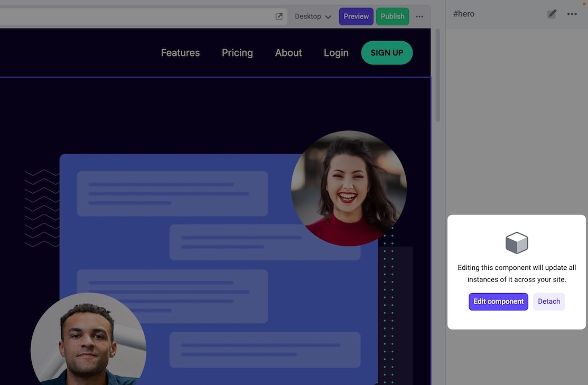Open the three-dot menu in #hero panel

(572, 14)
